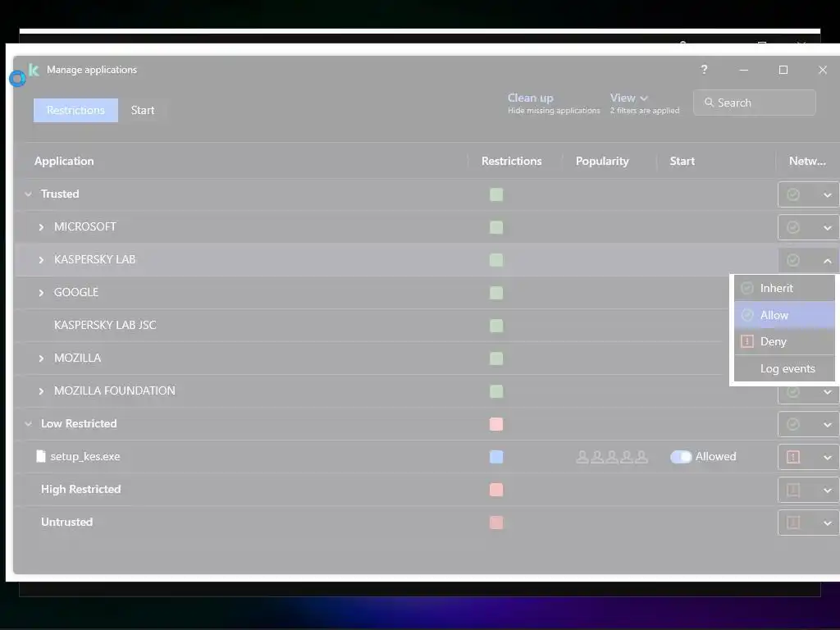Sort by the Start column header

pos(682,161)
